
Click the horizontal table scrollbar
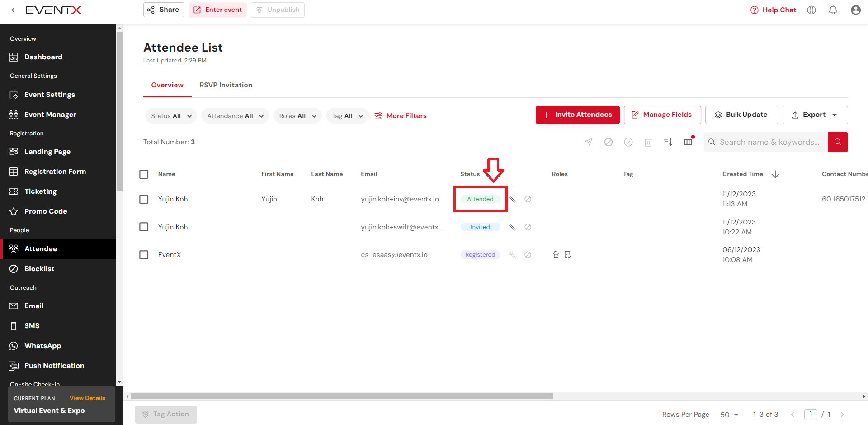[342, 396]
